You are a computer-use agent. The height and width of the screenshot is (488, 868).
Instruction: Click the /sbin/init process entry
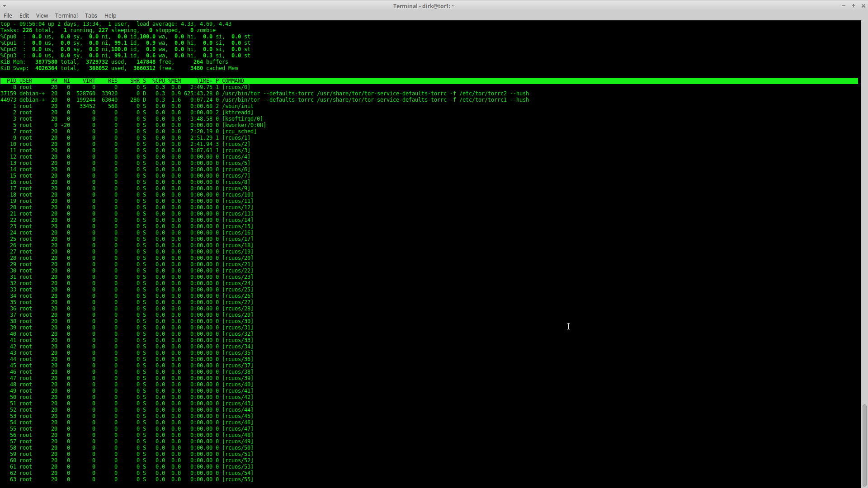click(x=238, y=106)
